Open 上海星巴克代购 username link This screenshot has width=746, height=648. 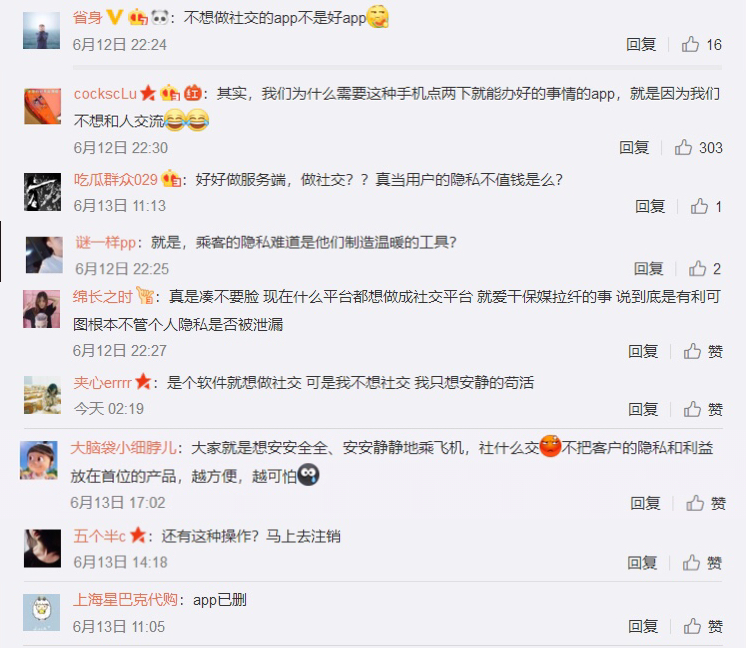[x=125, y=600]
